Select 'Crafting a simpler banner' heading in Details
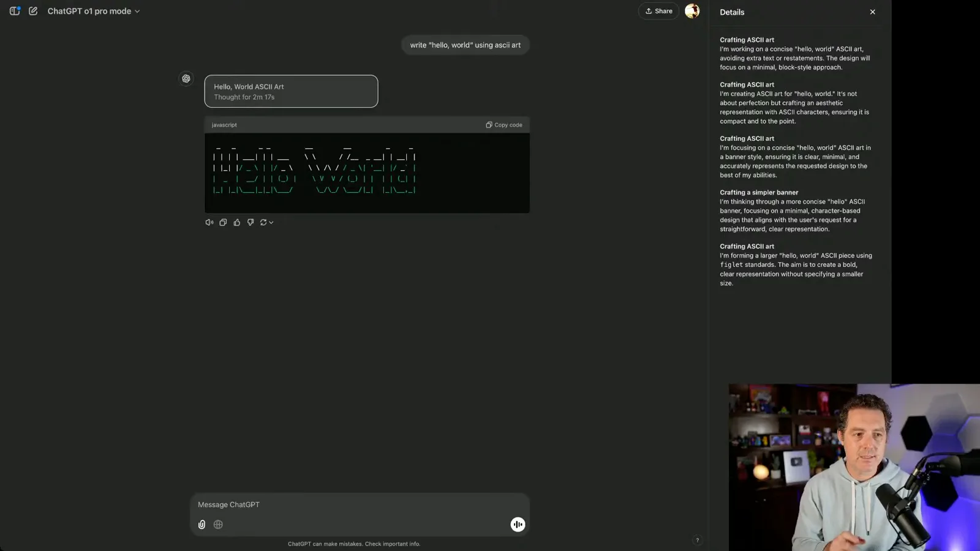Image resolution: width=980 pixels, height=551 pixels. [x=759, y=192]
